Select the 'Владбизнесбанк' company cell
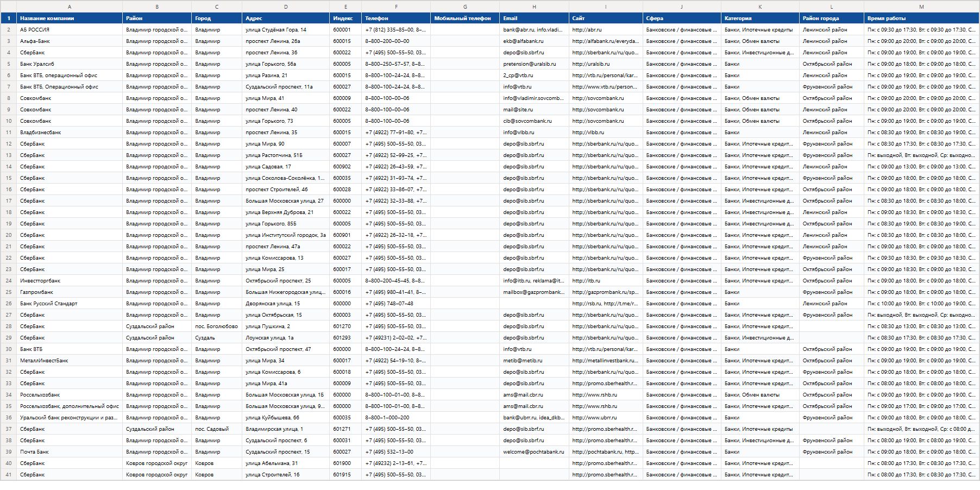 point(70,133)
